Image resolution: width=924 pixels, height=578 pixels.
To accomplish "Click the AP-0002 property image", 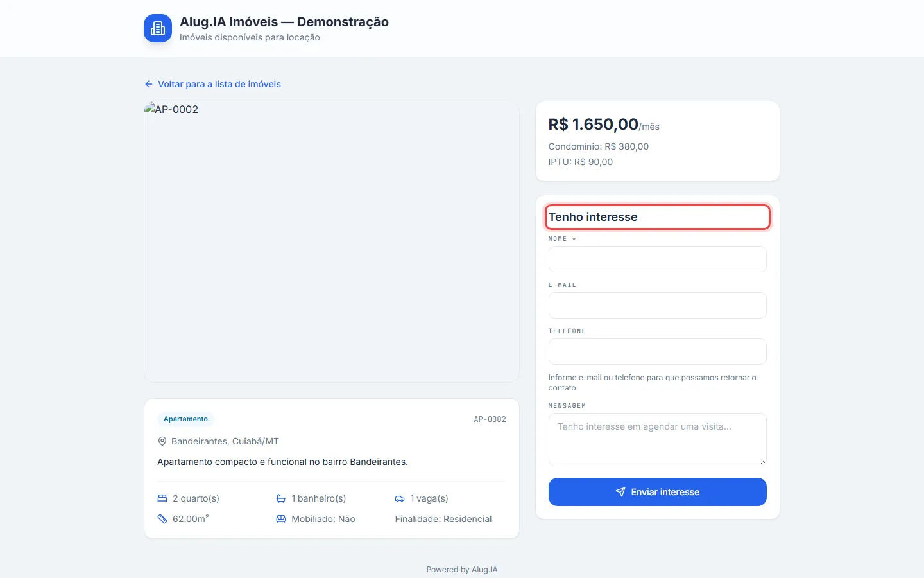I will point(332,242).
